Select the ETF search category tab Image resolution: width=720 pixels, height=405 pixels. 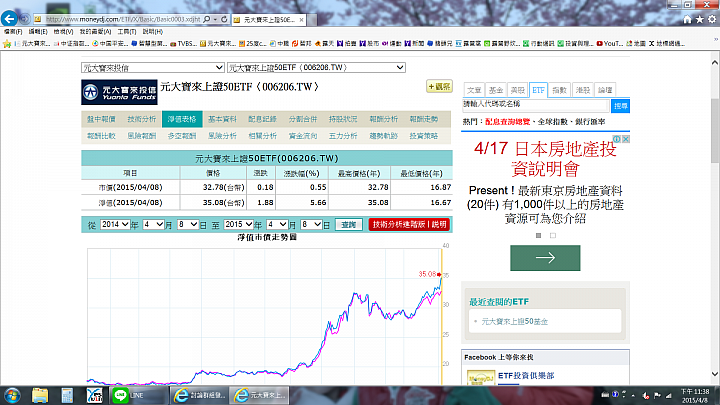click(x=538, y=90)
